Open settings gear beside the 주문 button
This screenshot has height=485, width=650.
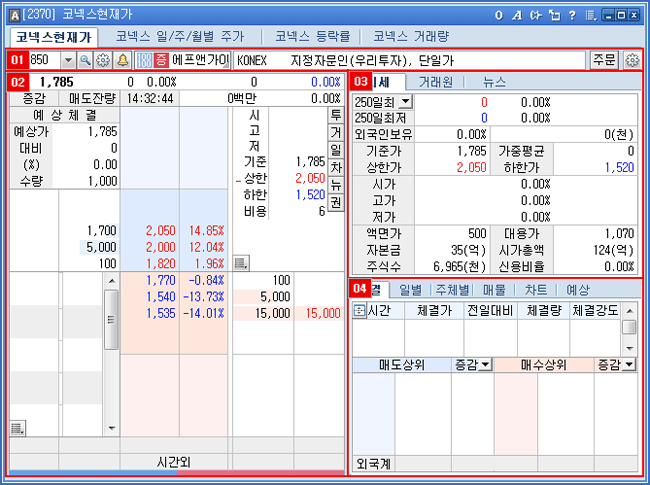(x=632, y=60)
